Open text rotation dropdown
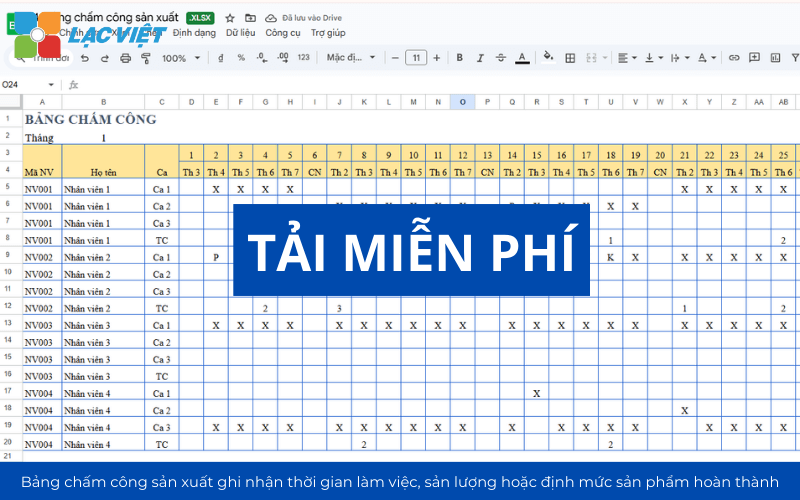This screenshot has height=500, width=800. coord(707,58)
